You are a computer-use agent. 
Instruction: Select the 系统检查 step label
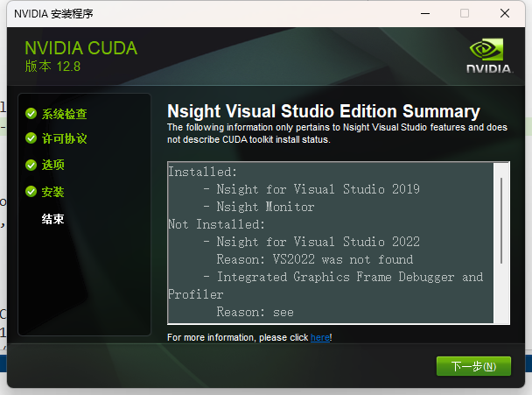[x=65, y=114]
